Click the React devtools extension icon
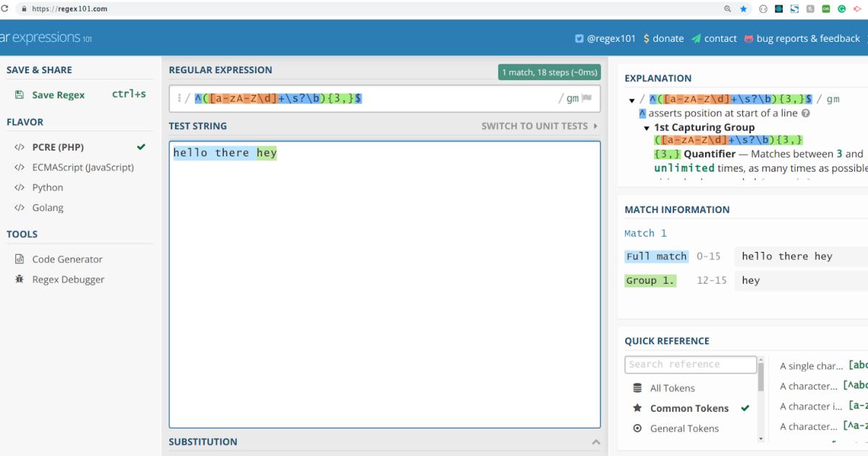This screenshot has width=868, height=456. pyautogui.click(x=778, y=9)
